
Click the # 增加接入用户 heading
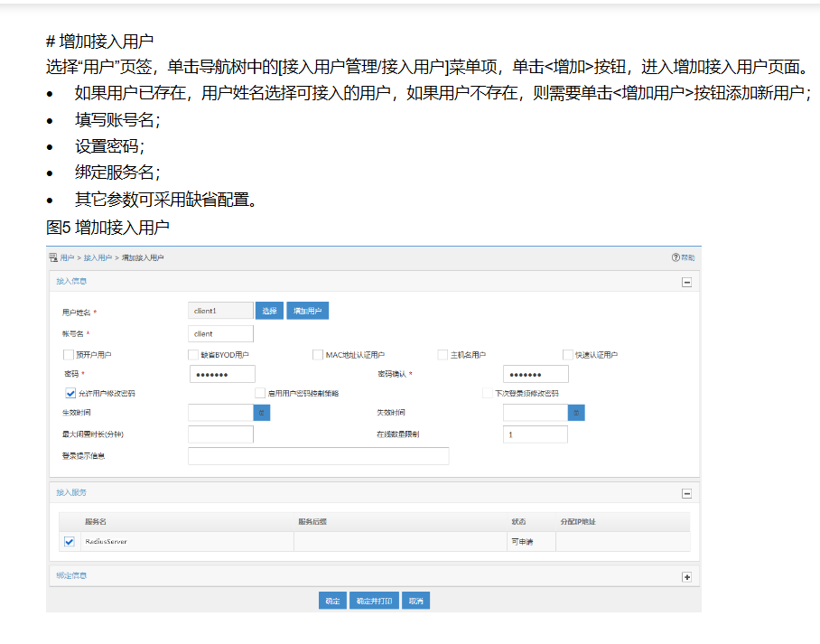click(x=100, y=41)
